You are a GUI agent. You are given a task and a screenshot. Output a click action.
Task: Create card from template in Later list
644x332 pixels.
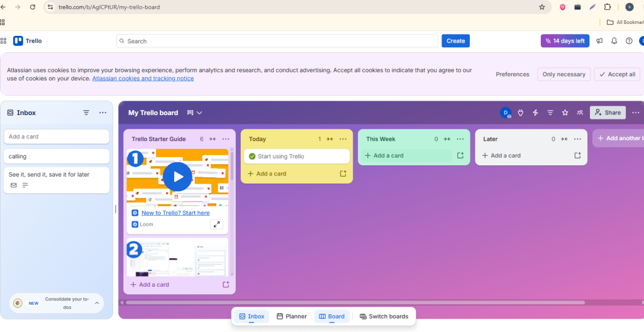578,156
